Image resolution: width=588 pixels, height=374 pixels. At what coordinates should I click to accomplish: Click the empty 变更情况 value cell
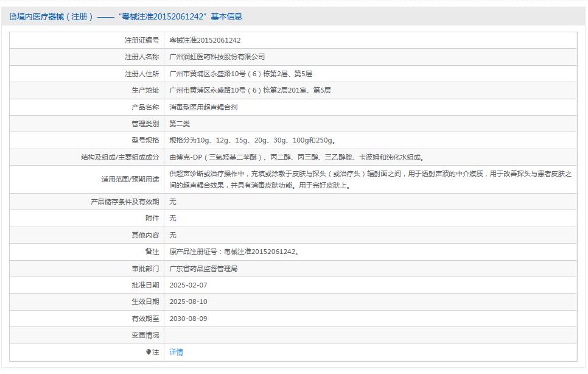370,335
